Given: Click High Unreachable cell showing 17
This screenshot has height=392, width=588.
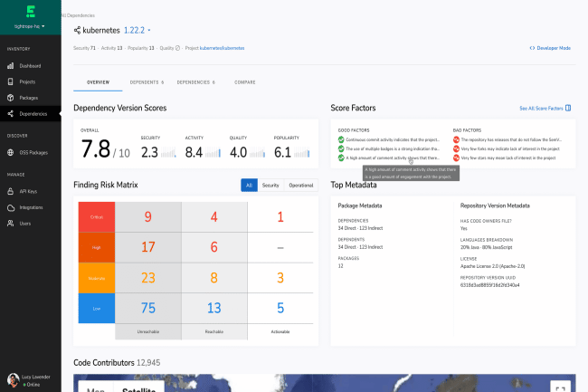Looking at the screenshot, I should point(148,247).
